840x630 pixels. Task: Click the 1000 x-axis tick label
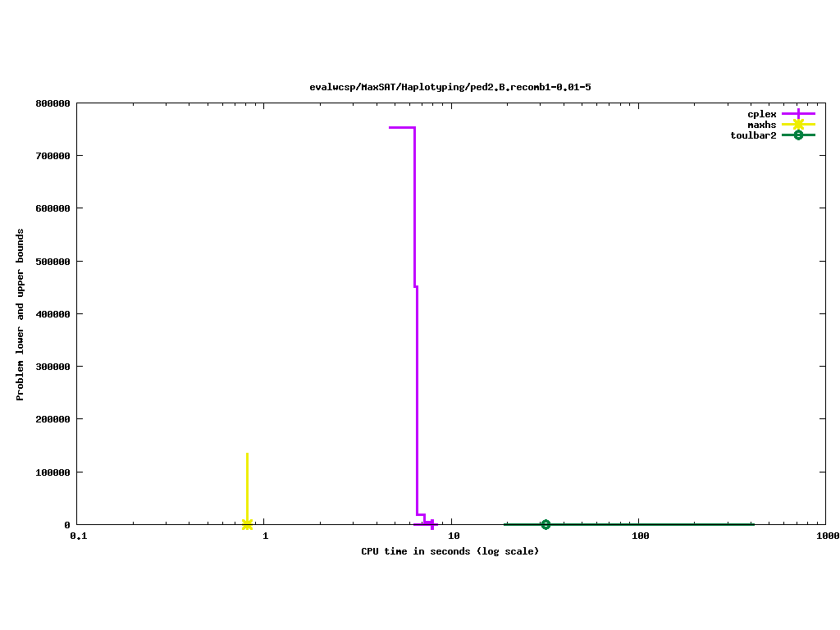(827, 536)
